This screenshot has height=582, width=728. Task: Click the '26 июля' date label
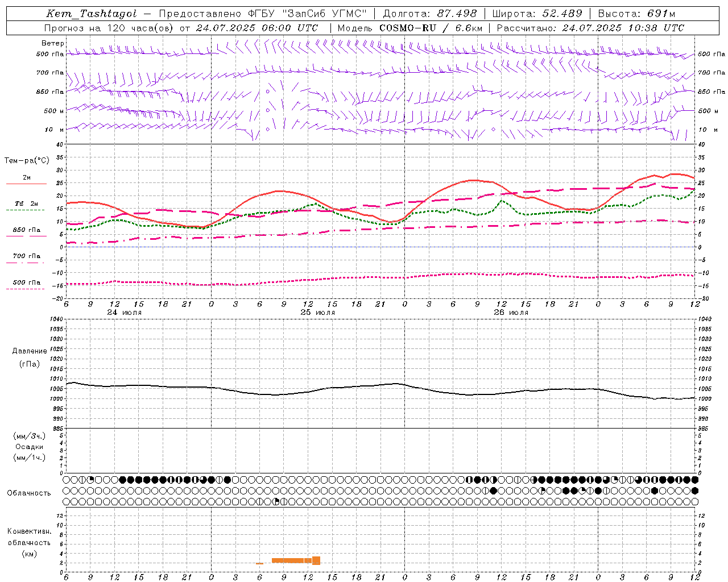click(x=511, y=312)
